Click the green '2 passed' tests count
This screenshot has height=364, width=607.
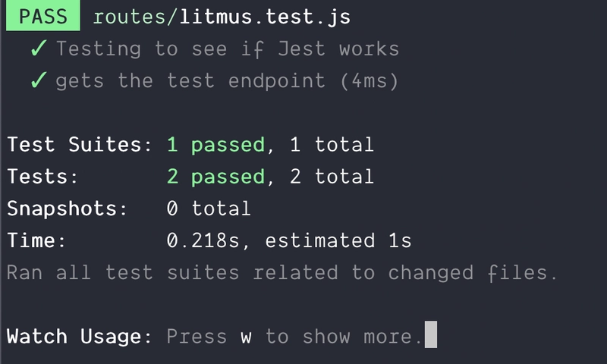point(215,177)
